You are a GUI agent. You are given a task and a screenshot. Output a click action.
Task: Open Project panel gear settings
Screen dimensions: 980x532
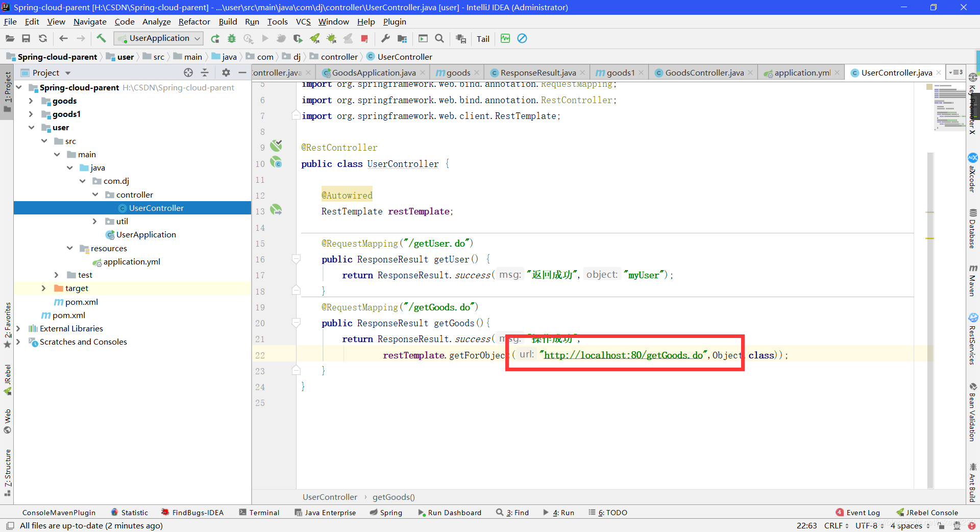point(226,72)
